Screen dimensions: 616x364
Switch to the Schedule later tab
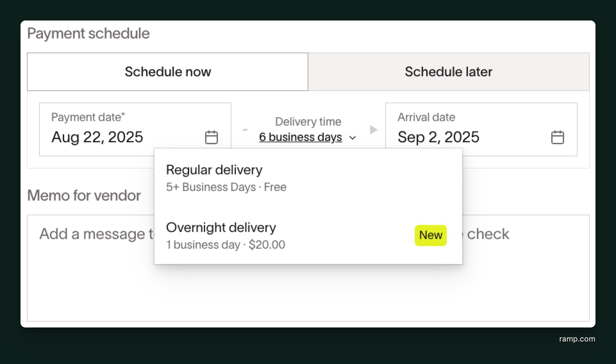448,72
